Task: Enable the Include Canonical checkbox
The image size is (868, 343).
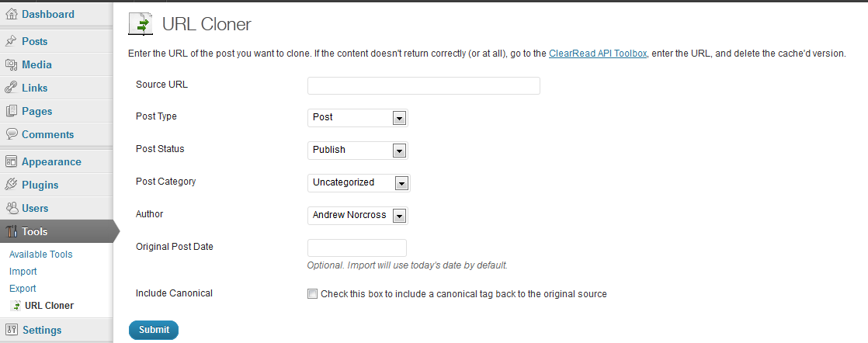Action: tap(312, 294)
